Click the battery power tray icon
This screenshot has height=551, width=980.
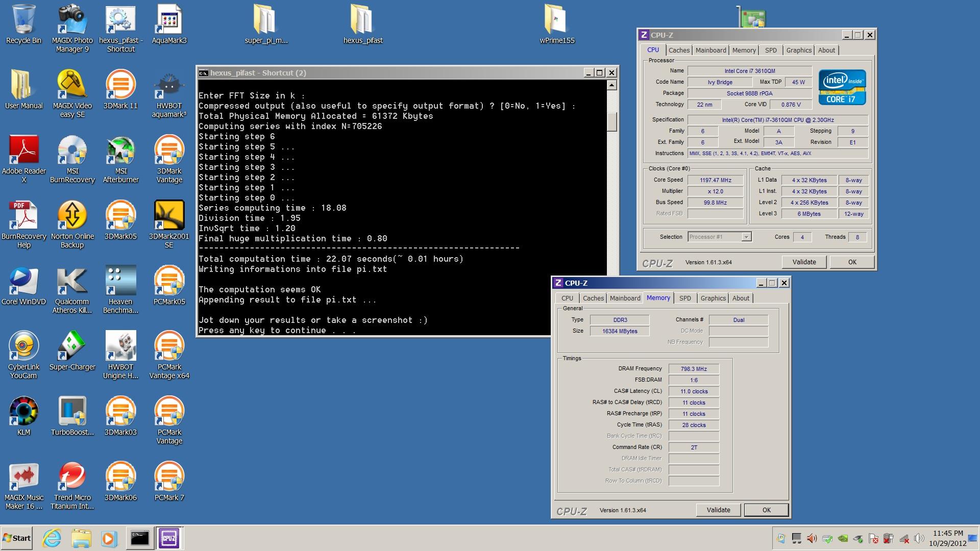889,538
